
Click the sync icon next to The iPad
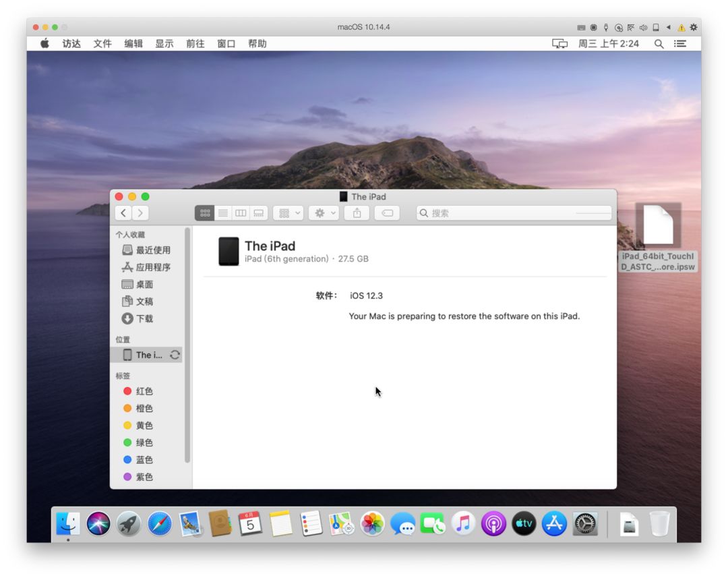click(175, 355)
